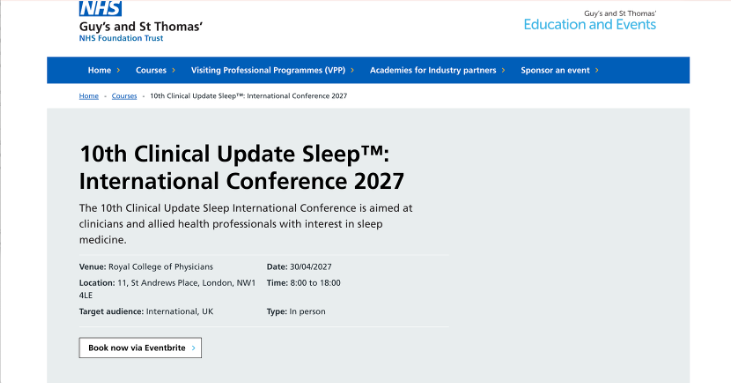This screenshot has width=732, height=384.
Task: Click the Type value In person
Action: (307, 312)
